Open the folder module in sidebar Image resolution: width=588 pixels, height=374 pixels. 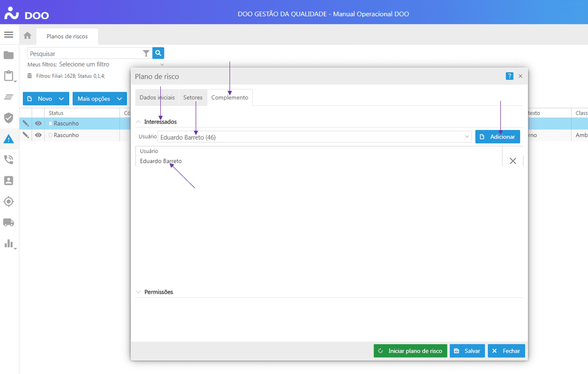pyautogui.click(x=8, y=55)
